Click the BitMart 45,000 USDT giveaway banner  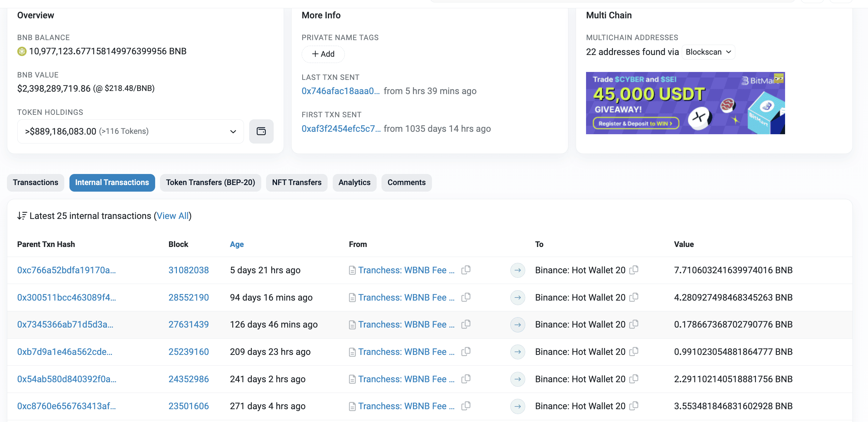[685, 103]
